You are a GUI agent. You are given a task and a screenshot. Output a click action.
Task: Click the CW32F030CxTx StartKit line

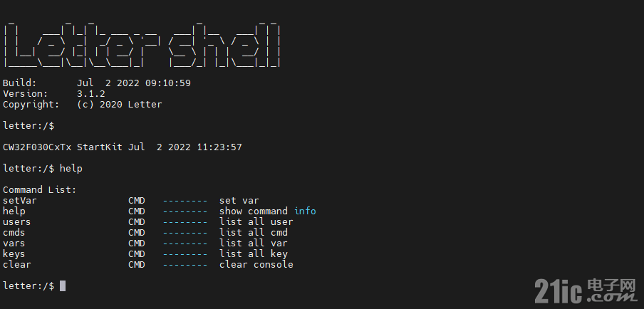(x=123, y=147)
